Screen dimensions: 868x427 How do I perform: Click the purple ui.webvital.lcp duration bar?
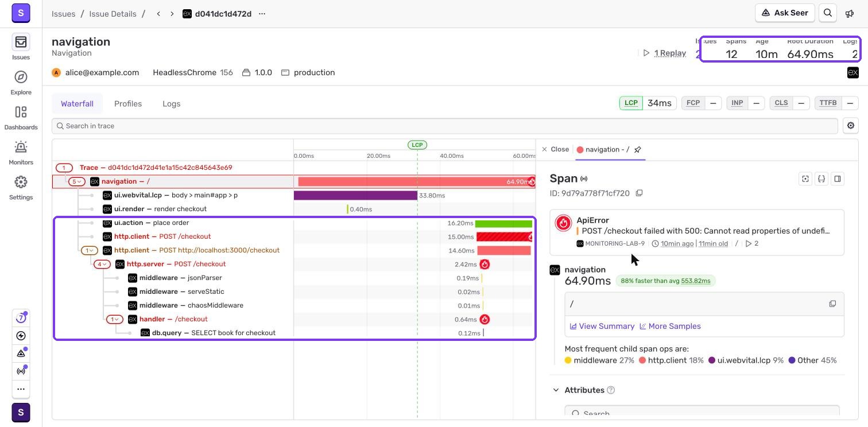pyautogui.click(x=355, y=195)
